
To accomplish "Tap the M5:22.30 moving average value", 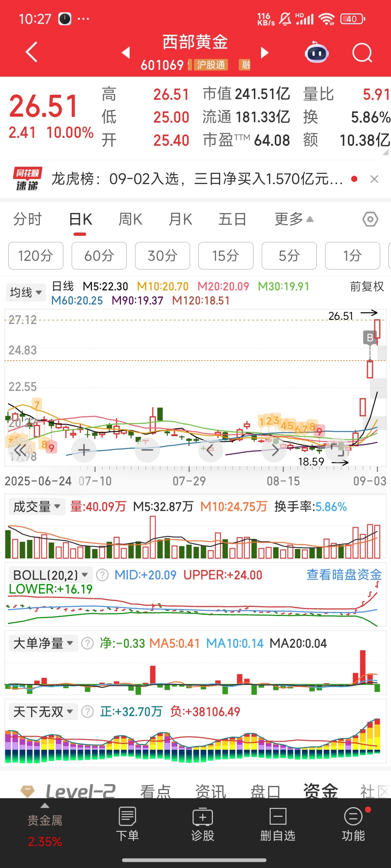I will (105, 286).
